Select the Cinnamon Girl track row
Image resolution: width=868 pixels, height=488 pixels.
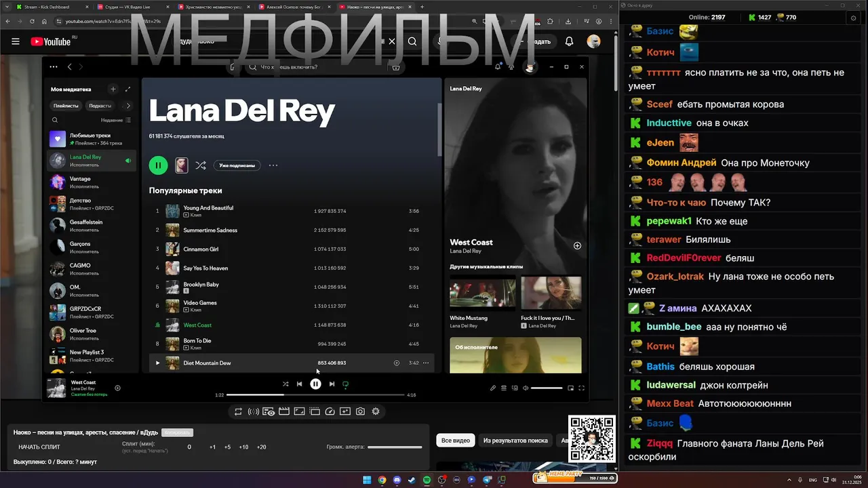pos(292,249)
